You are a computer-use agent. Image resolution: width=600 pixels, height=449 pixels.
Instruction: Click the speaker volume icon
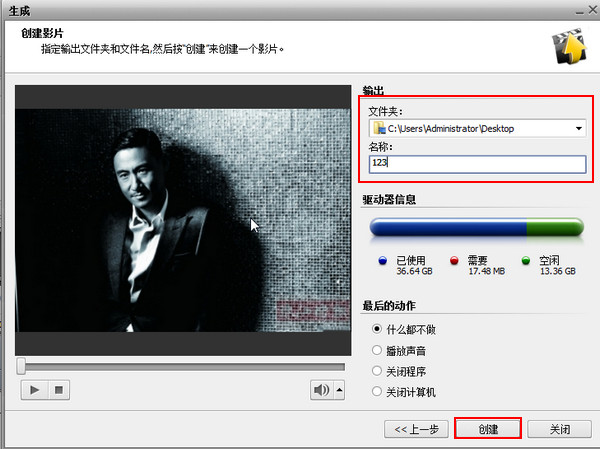pos(321,390)
